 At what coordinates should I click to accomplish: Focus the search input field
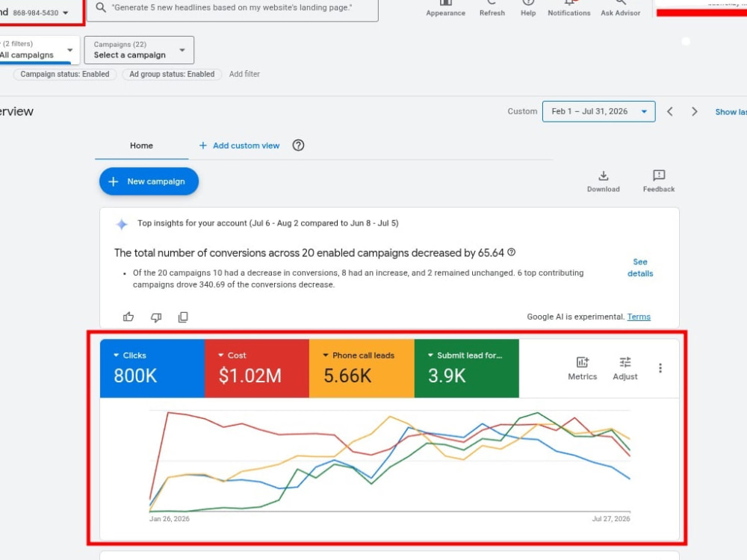coord(232,7)
